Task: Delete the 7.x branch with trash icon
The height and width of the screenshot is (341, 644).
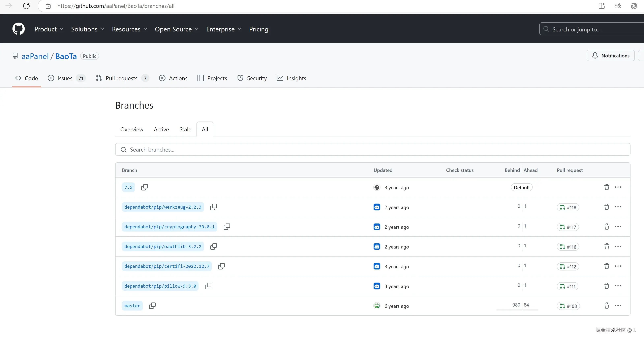Action: [607, 187]
